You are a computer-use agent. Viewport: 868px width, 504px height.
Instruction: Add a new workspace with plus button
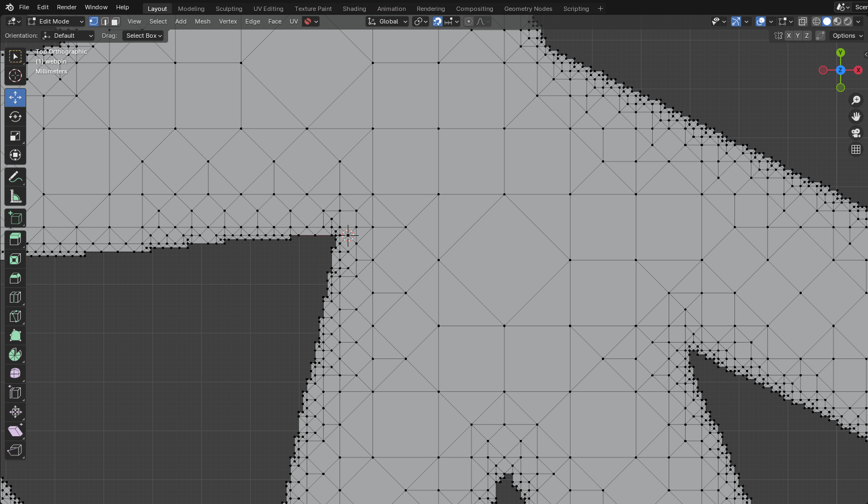[600, 9]
